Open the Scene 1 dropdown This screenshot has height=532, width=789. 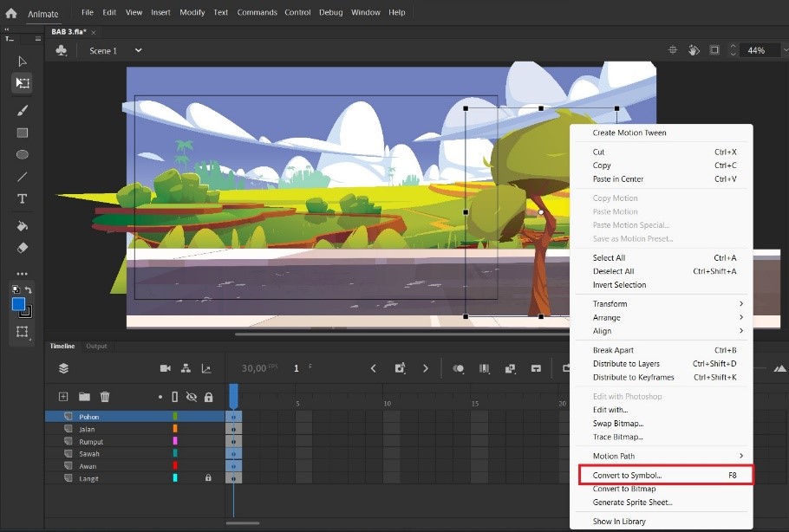[x=139, y=50]
